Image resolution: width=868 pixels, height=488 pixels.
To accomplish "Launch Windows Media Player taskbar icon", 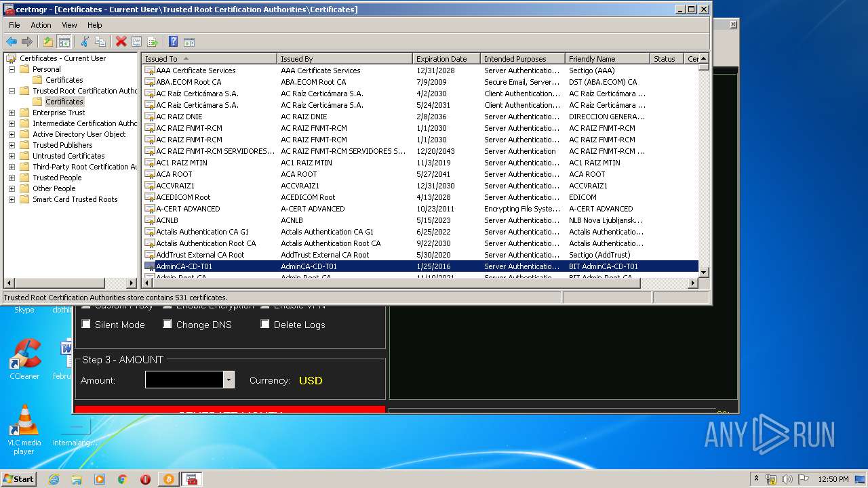I will point(100,479).
